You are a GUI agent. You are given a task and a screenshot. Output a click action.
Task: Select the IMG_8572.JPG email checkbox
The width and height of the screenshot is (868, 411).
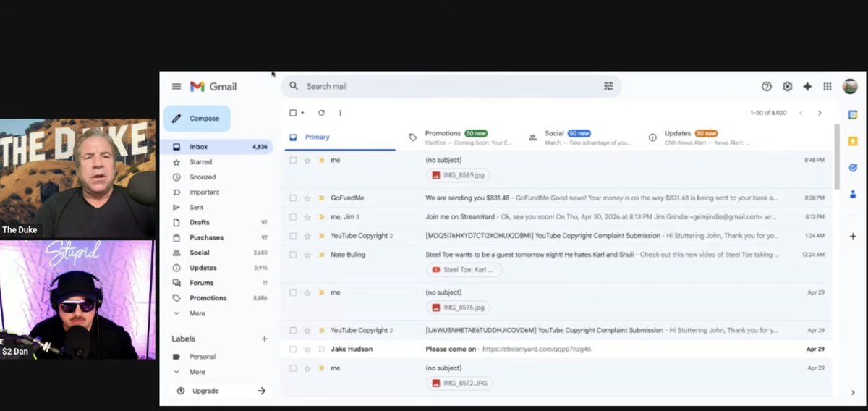pos(293,368)
